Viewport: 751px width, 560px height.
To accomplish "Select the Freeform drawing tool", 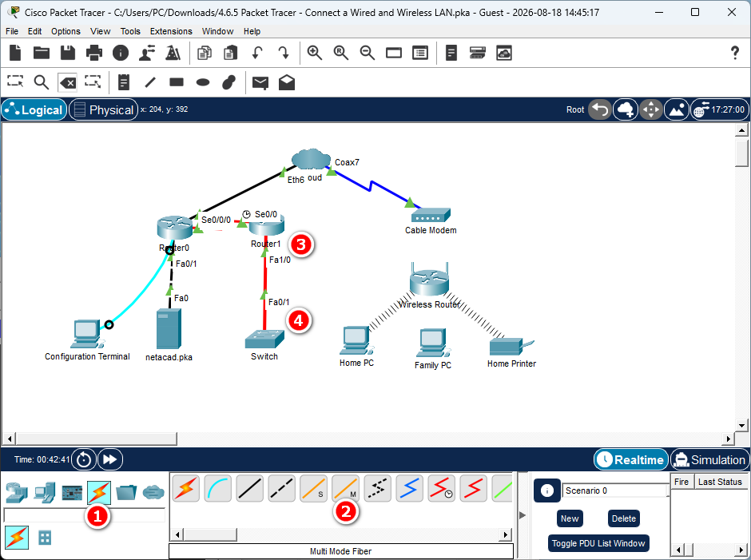I will pyautogui.click(x=229, y=82).
